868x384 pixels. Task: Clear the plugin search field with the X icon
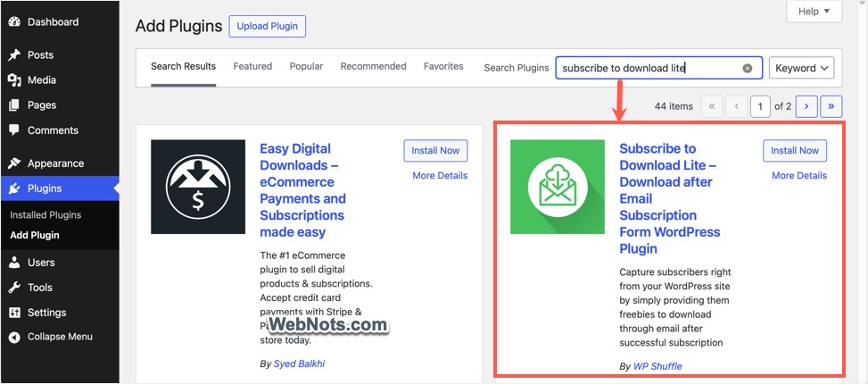click(x=748, y=68)
